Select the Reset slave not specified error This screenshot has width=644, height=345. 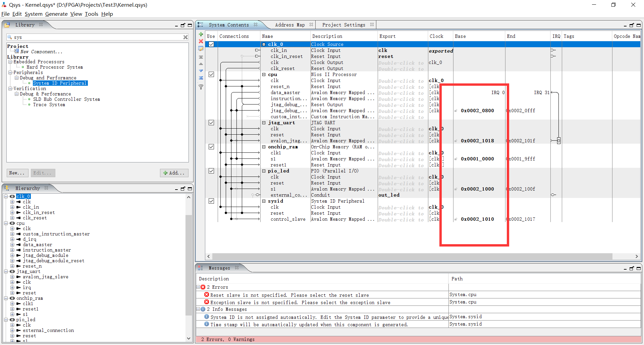tap(289, 295)
